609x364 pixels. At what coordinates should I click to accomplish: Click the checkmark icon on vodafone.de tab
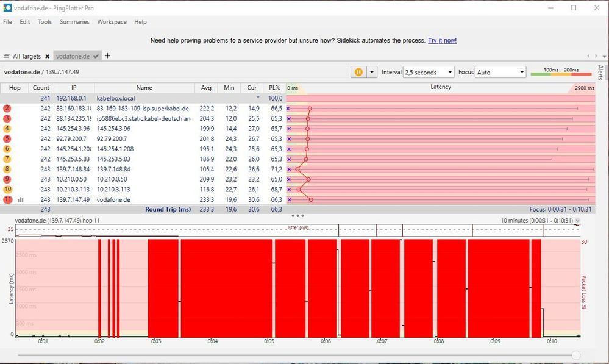[x=96, y=56]
